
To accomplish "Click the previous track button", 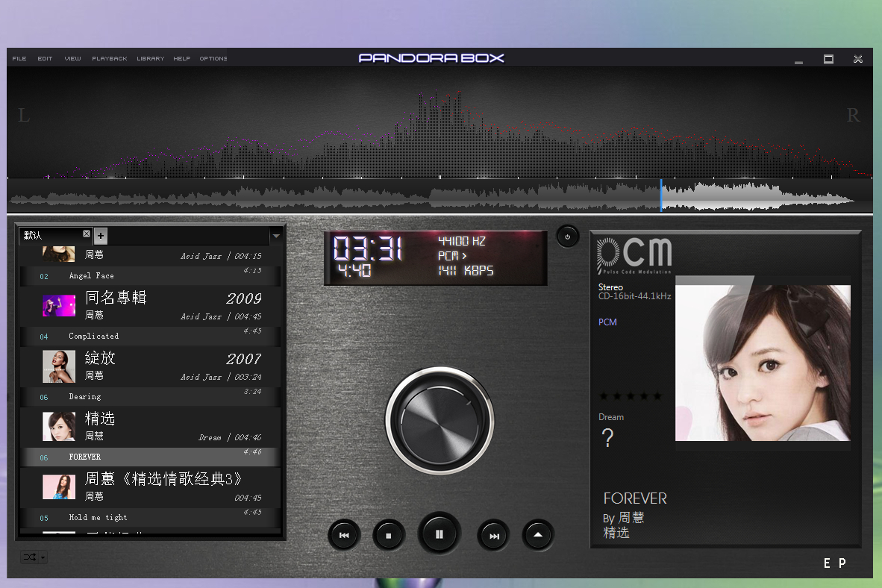I will click(x=344, y=535).
